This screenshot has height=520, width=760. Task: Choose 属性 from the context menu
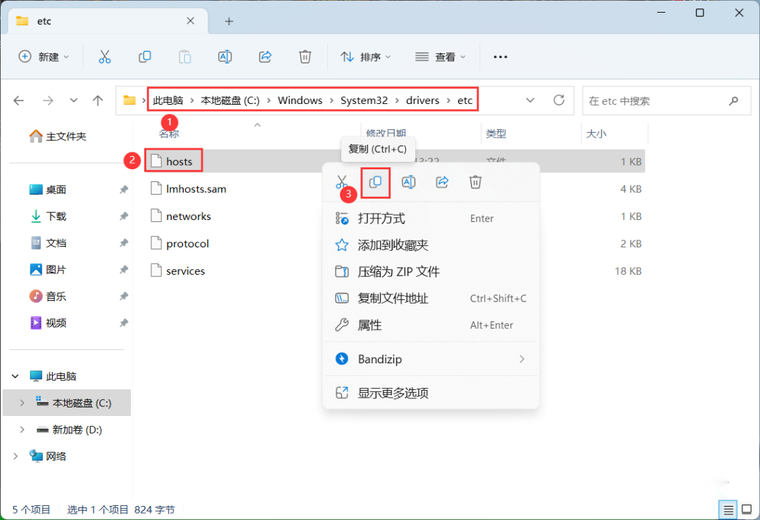pyautogui.click(x=370, y=325)
